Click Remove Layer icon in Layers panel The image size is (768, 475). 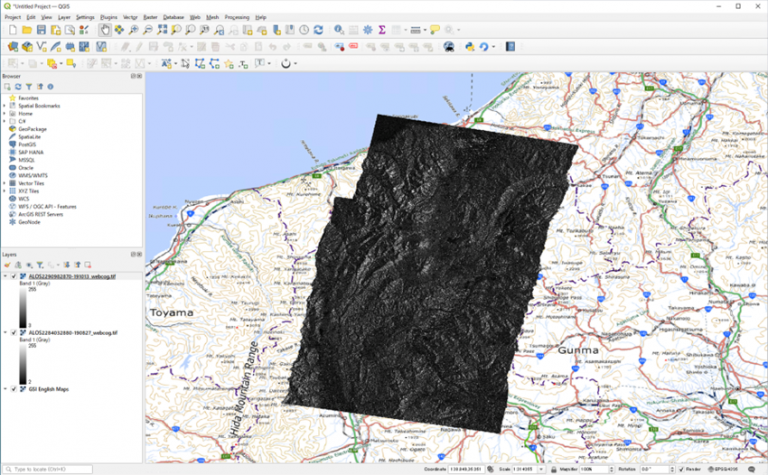pyautogui.click(x=88, y=265)
